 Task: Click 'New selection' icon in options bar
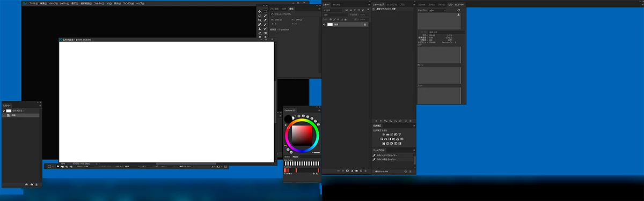click(58, 166)
